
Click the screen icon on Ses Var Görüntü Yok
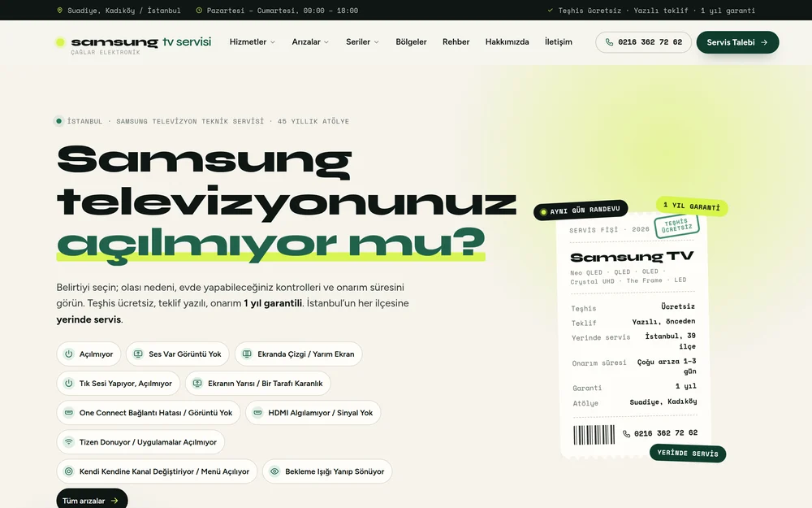pyautogui.click(x=138, y=354)
